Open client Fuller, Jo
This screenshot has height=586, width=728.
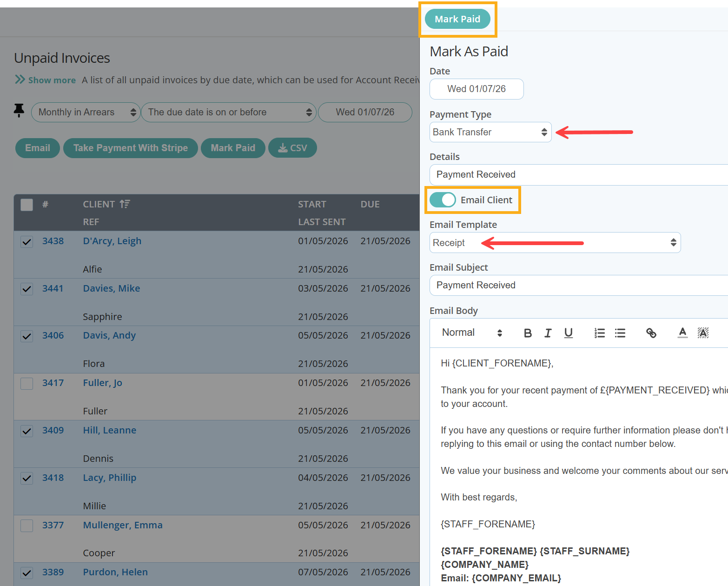click(102, 383)
